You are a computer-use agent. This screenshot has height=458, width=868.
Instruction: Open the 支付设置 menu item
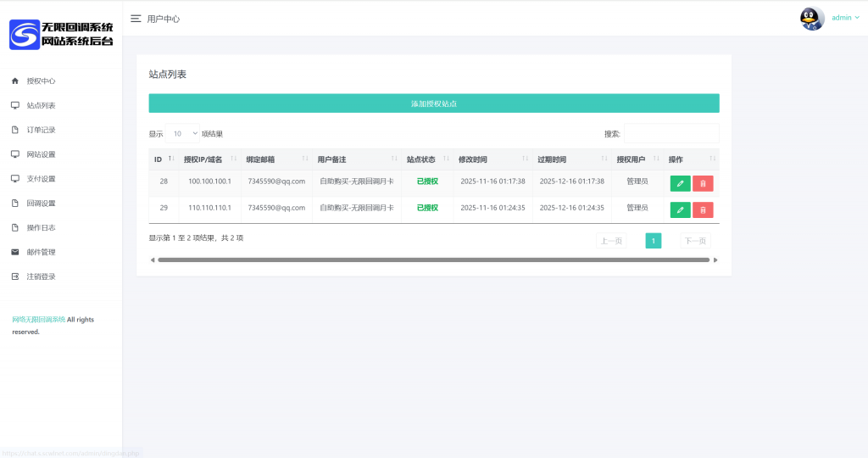tap(41, 178)
